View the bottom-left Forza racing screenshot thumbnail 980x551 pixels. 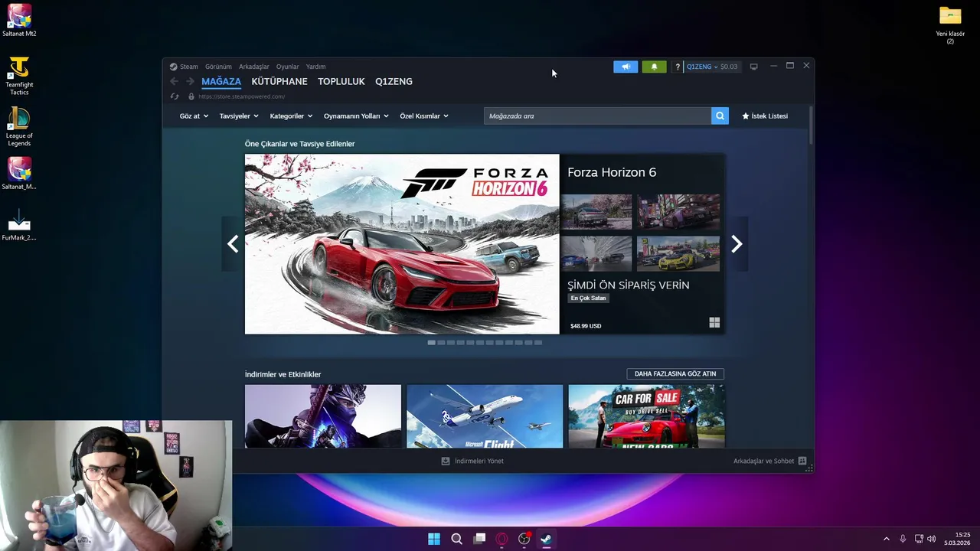pyautogui.click(x=596, y=253)
